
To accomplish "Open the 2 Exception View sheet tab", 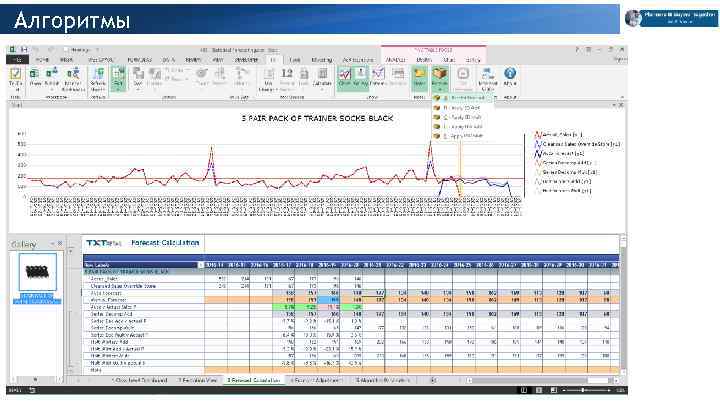I will [198, 380].
